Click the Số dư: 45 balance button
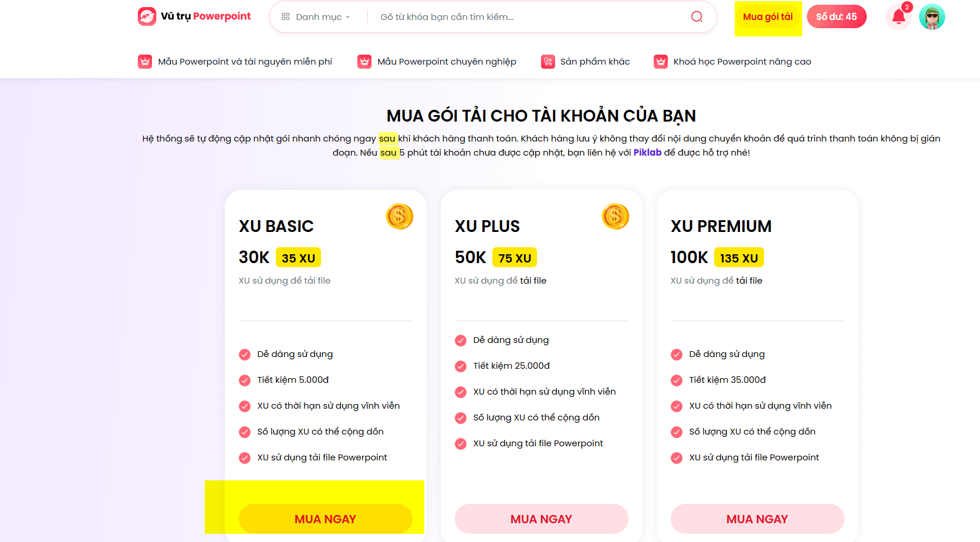Image resolution: width=980 pixels, height=542 pixels. 836,16
